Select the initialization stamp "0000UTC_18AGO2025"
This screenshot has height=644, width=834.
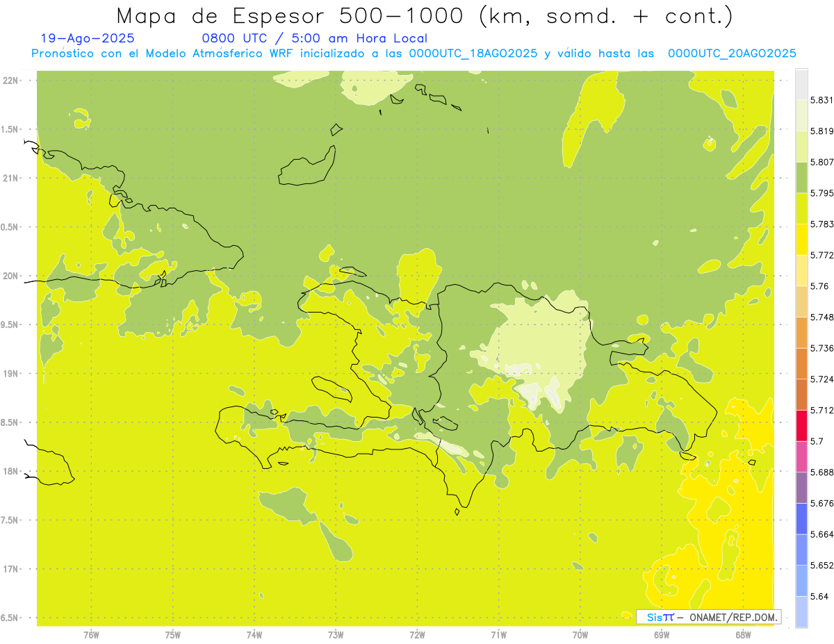coord(473,53)
